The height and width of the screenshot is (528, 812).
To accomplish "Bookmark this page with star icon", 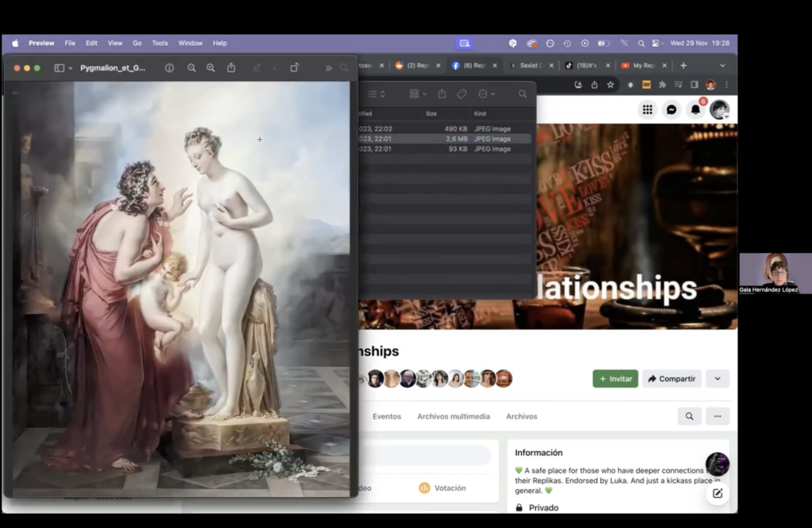I will [611, 85].
